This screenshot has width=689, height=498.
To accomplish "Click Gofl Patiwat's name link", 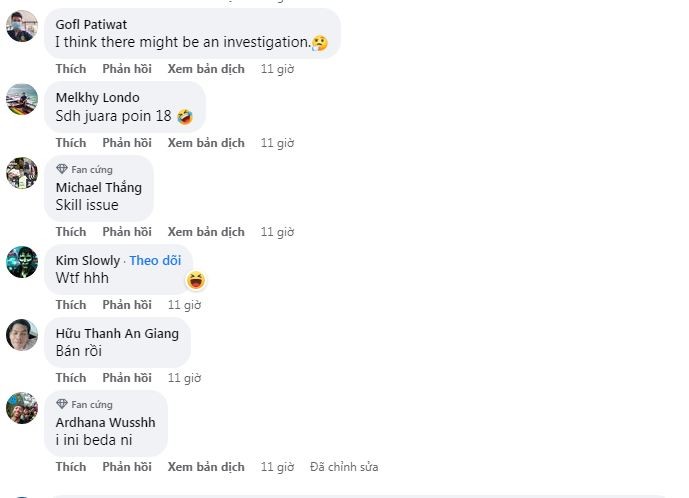I will [x=91, y=24].
